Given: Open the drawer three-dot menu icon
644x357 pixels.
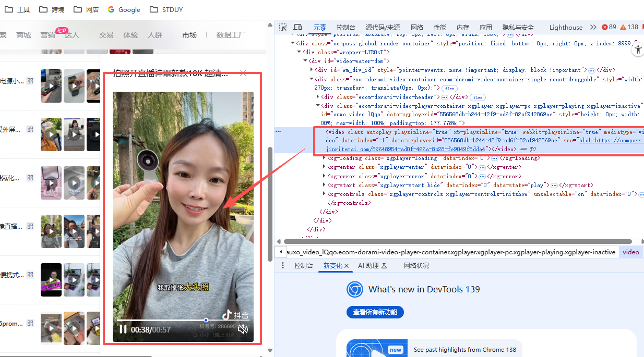Looking at the screenshot, I should [x=283, y=266].
